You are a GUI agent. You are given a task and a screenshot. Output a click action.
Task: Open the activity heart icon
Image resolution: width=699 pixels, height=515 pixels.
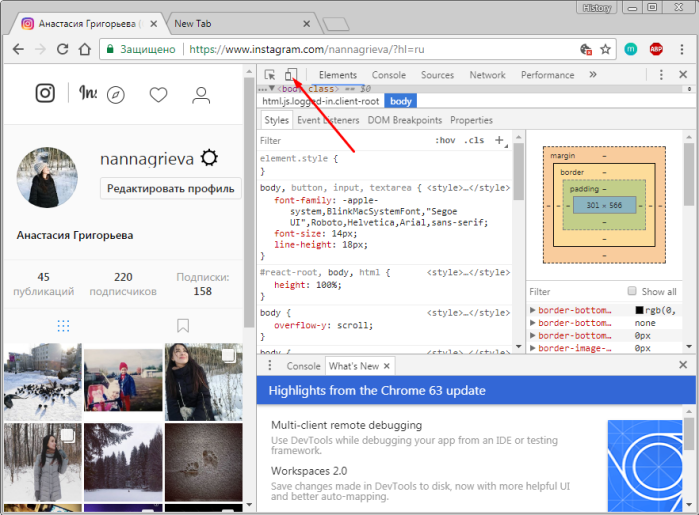pos(158,95)
